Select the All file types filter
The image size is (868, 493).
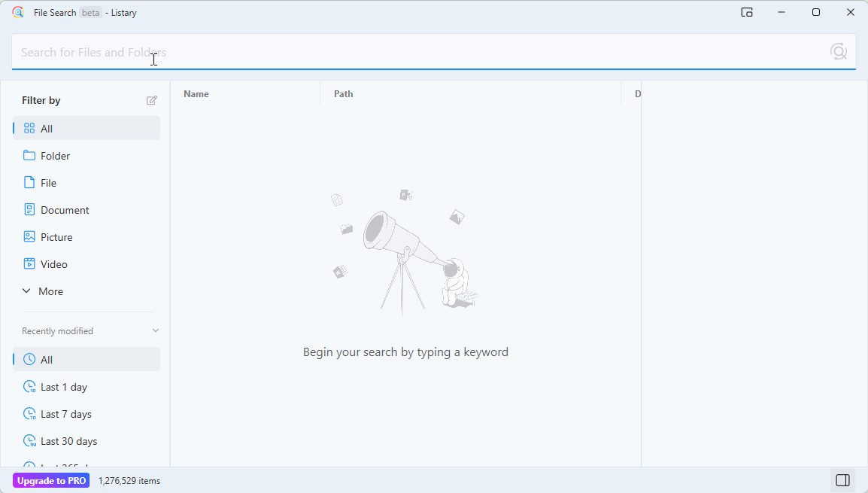(x=47, y=128)
